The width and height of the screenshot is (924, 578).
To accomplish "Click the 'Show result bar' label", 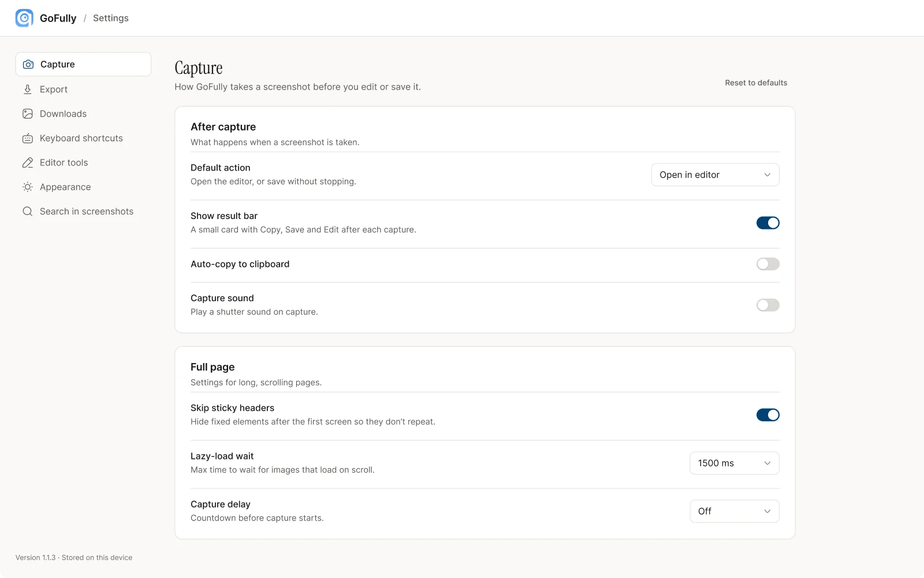I will [224, 216].
